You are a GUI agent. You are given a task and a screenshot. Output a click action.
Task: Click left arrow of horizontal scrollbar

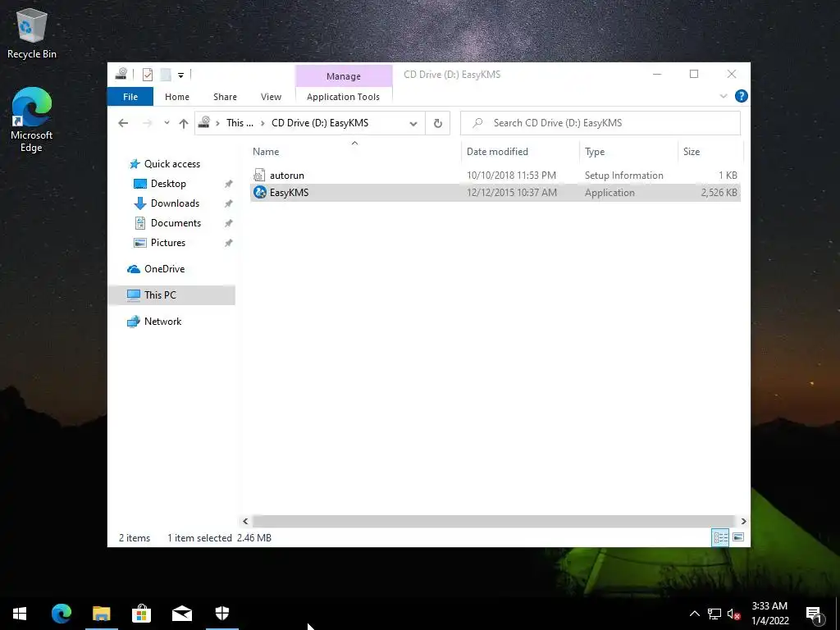(244, 521)
